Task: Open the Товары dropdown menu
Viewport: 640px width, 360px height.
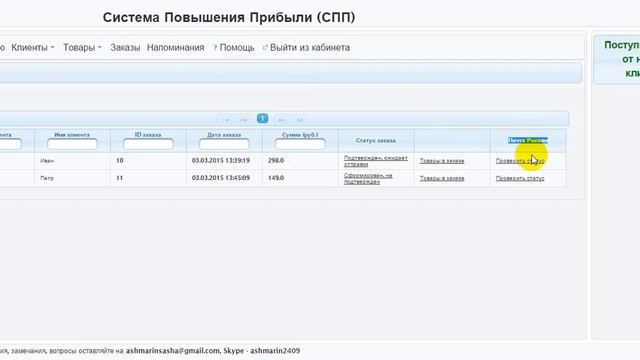Action: 82,48
